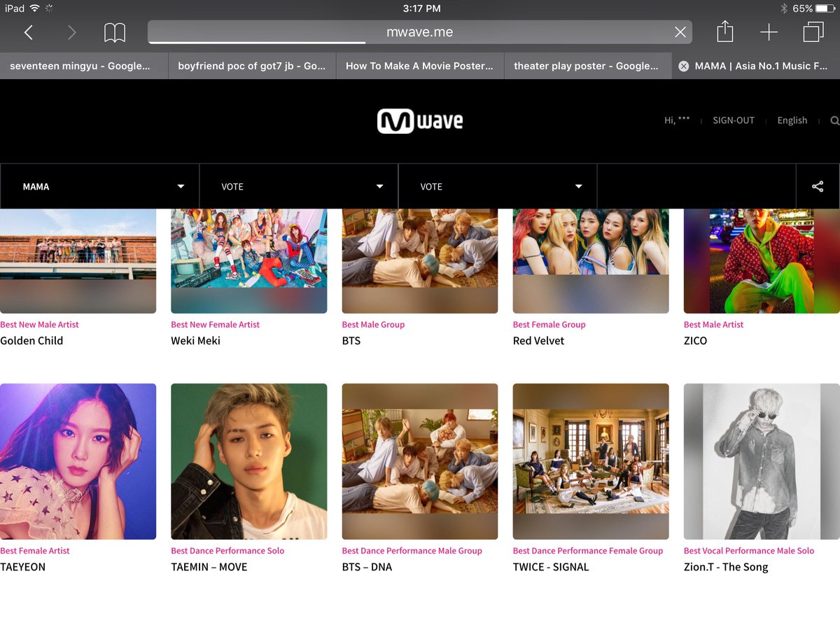The height and width of the screenshot is (630, 840).
Task: Open Best Vocal Performance Male Solo link
Action: (749, 550)
